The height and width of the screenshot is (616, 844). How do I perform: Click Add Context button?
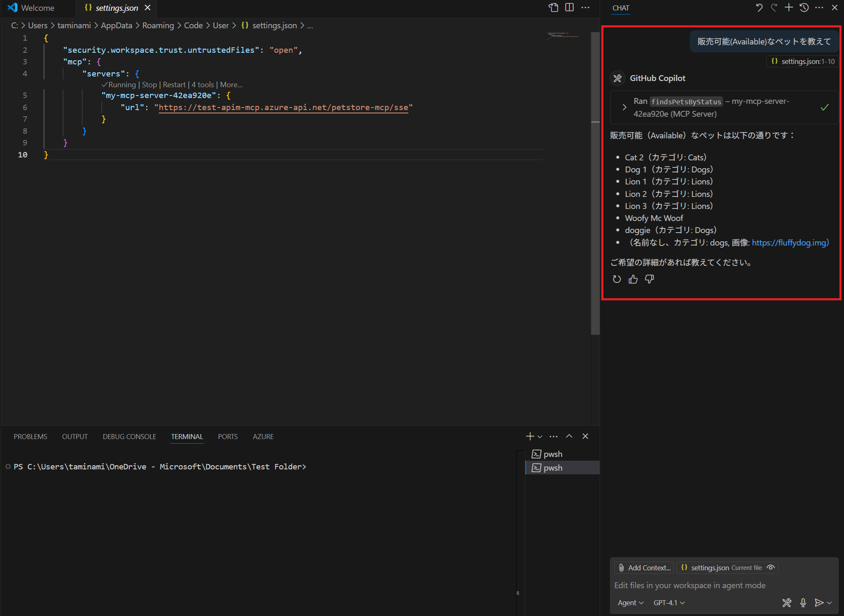point(645,567)
